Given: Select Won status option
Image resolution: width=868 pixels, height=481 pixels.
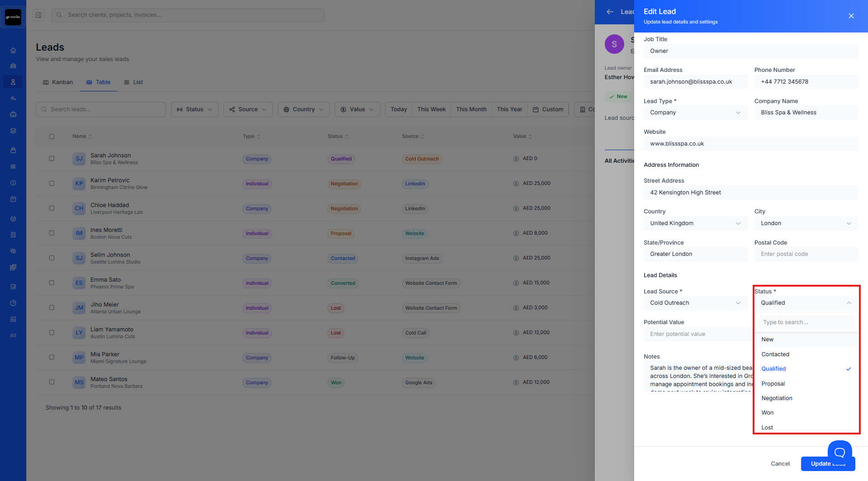Looking at the screenshot, I should click(x=806, y=413).
